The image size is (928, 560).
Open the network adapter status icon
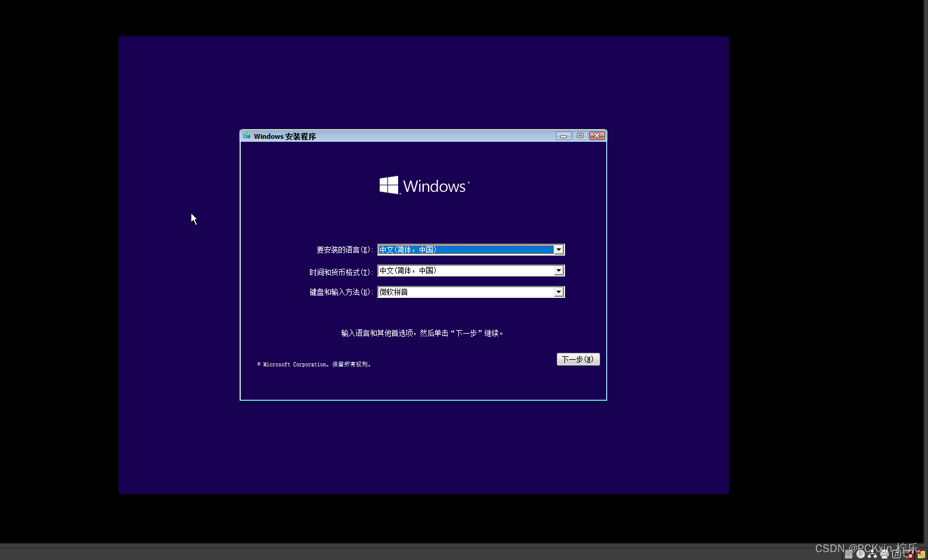872,554
